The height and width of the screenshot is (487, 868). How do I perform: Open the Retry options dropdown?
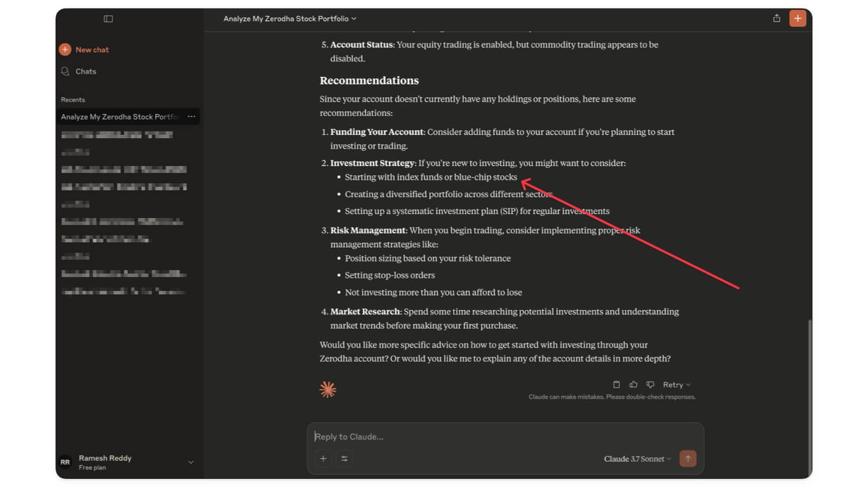(x=676, y=384)
